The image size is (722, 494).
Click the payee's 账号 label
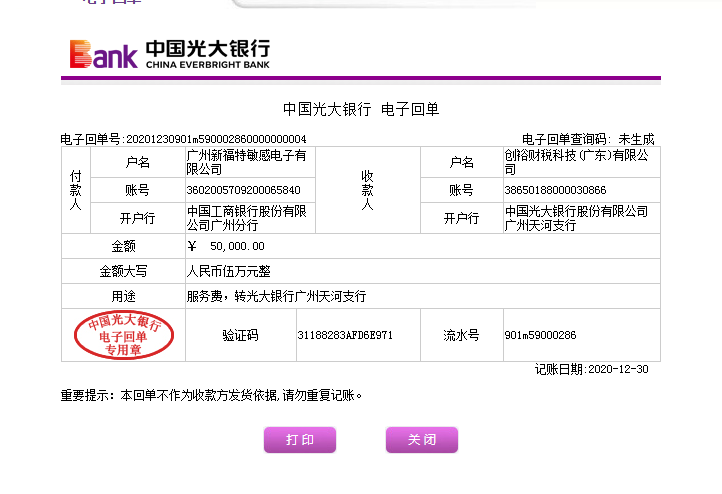[x=461, y=190]
